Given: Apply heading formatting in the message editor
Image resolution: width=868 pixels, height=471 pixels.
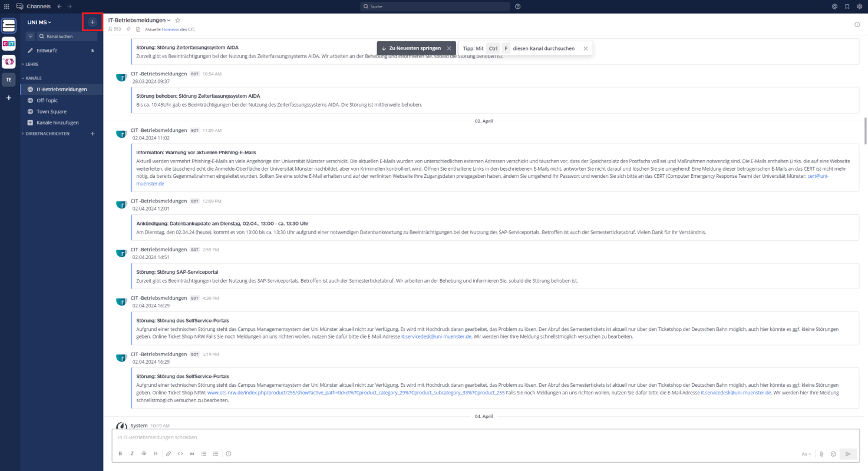Looking at the screenshot, I should (x=156, y=454).
